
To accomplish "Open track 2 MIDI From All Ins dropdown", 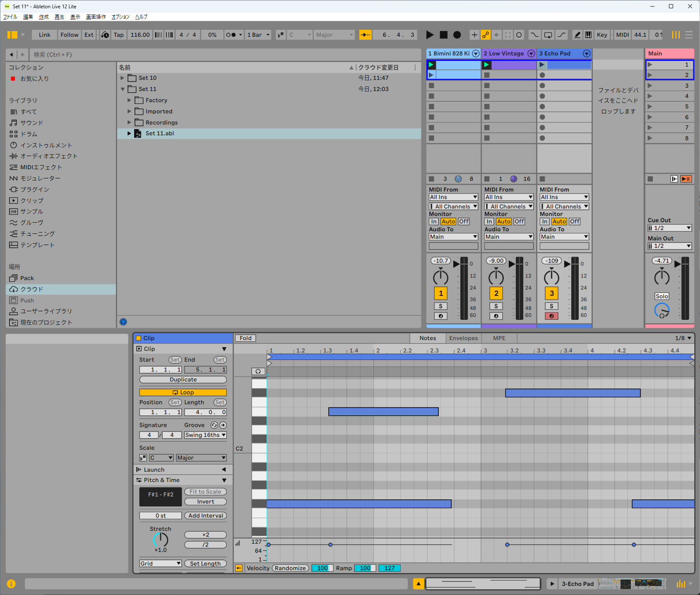I will tap(509, 197).
